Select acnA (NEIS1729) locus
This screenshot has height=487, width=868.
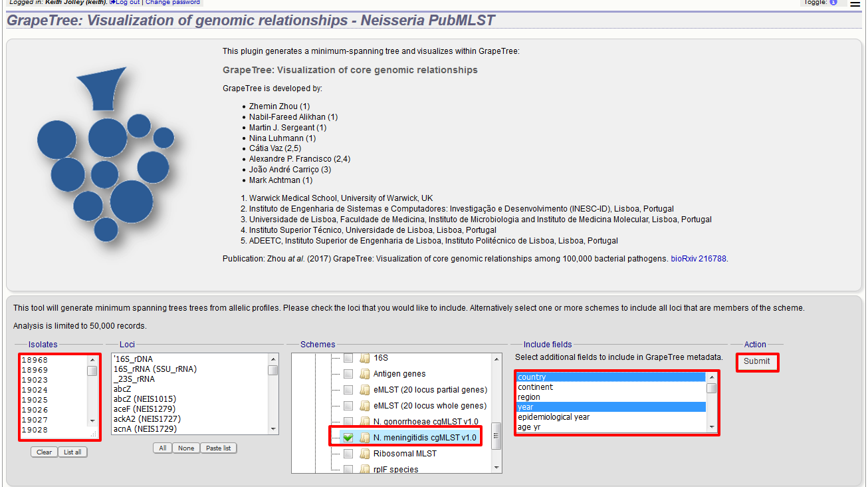point(189,429)
